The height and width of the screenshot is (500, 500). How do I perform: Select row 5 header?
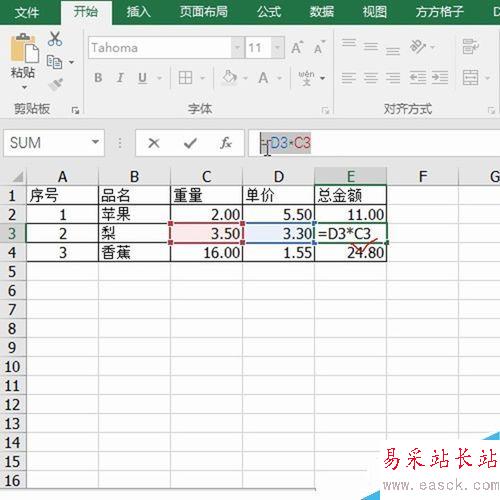(x=13, y=272)
